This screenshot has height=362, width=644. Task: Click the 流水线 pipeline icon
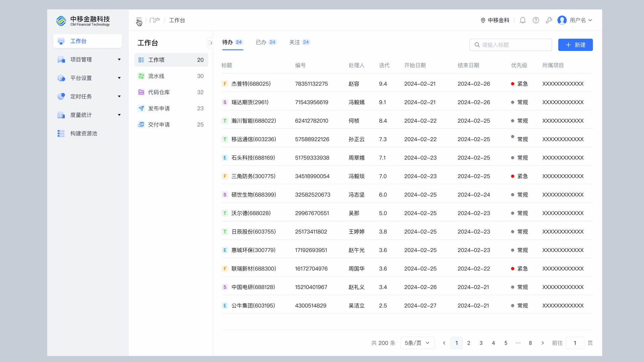[x=141, y=76]
